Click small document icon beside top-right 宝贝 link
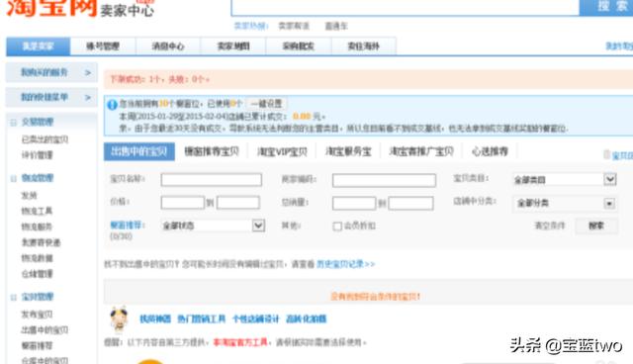 click(606, 154)
